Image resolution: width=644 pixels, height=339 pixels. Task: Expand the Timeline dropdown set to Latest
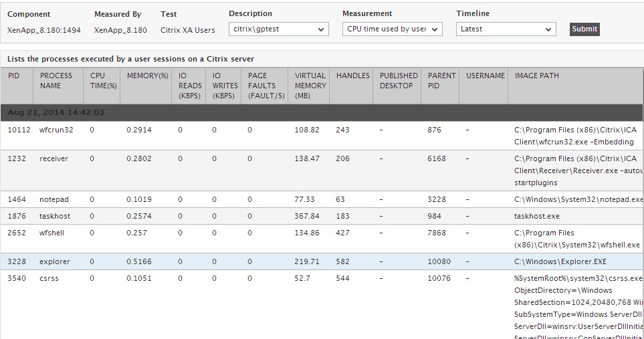click(x=506, y=29)
